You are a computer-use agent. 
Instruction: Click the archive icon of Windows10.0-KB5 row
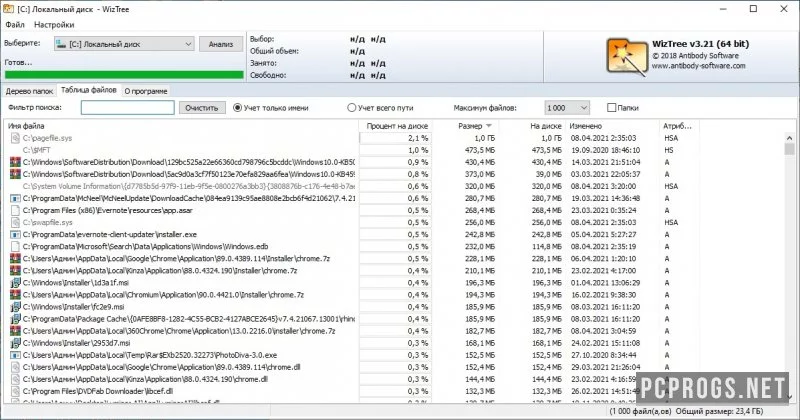pyautogui.click(x=15, y=162)
